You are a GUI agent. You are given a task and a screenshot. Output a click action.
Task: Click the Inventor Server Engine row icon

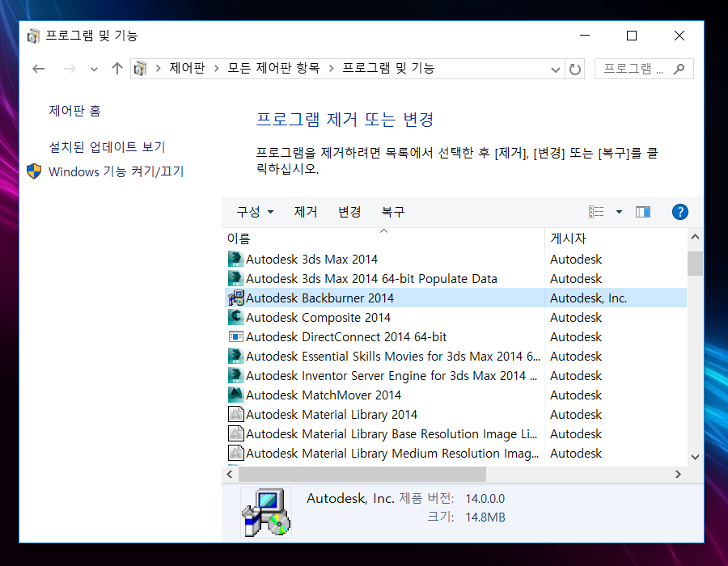tap(236, 375)
